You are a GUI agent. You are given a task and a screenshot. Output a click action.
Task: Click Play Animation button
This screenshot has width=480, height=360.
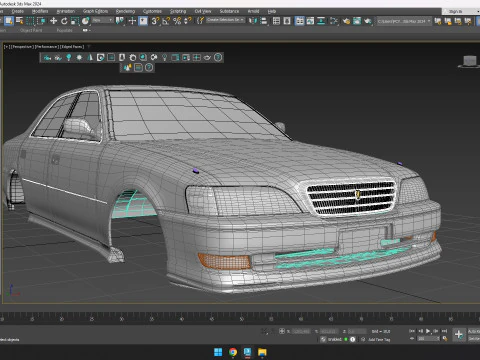coord(428,331)
